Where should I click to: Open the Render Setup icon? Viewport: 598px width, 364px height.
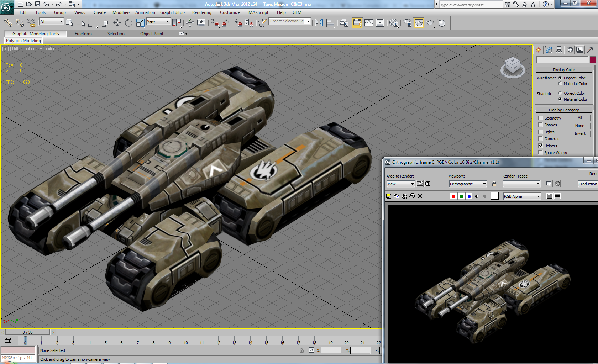407,23
